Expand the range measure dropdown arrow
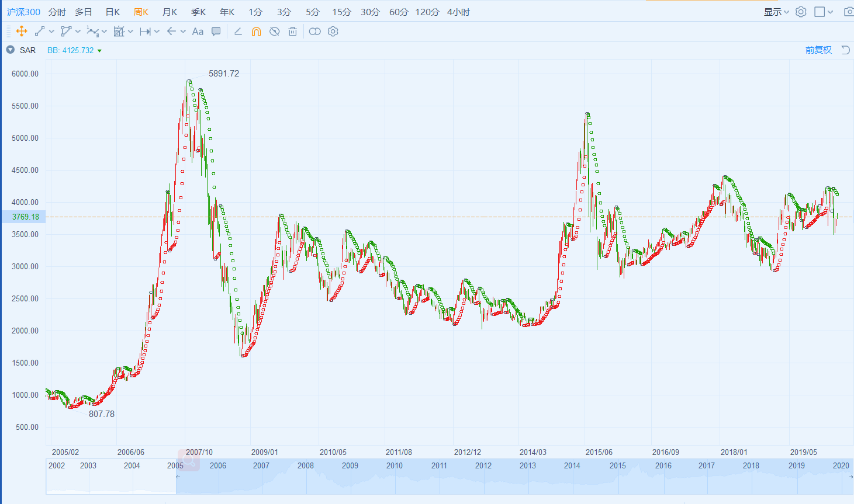Screen dimensions: 854x504 tap(157, 32)
